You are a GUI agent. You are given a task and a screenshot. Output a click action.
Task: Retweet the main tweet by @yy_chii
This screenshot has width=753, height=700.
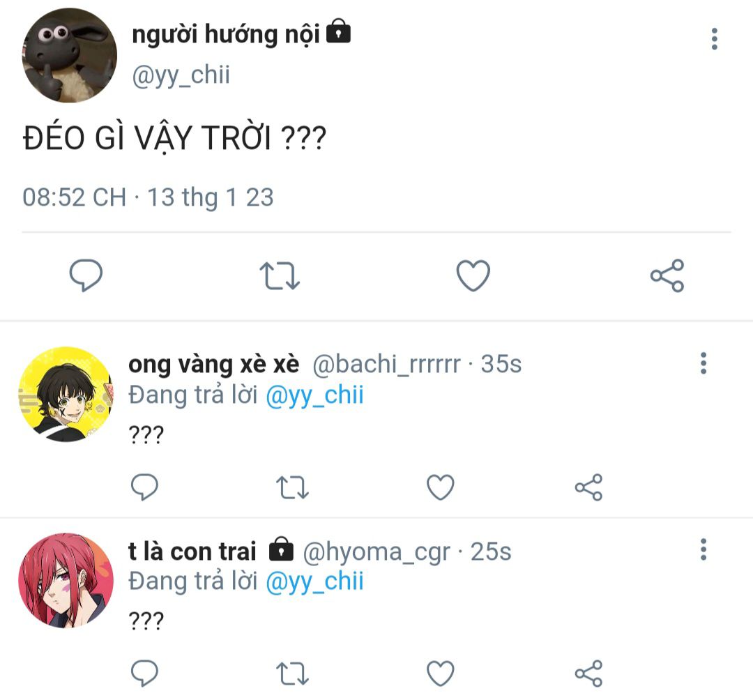click(x=280, y=275)
